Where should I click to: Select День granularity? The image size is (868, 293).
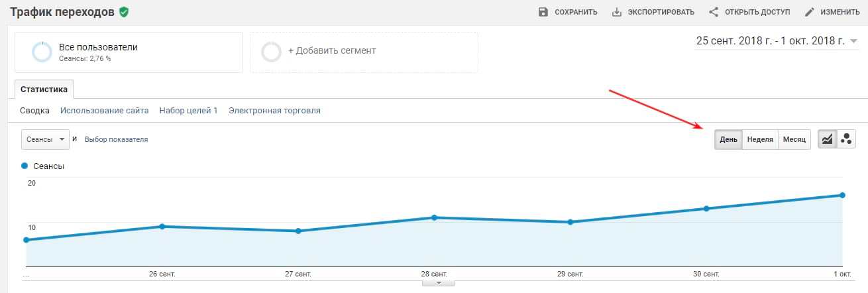pos(728,139)
